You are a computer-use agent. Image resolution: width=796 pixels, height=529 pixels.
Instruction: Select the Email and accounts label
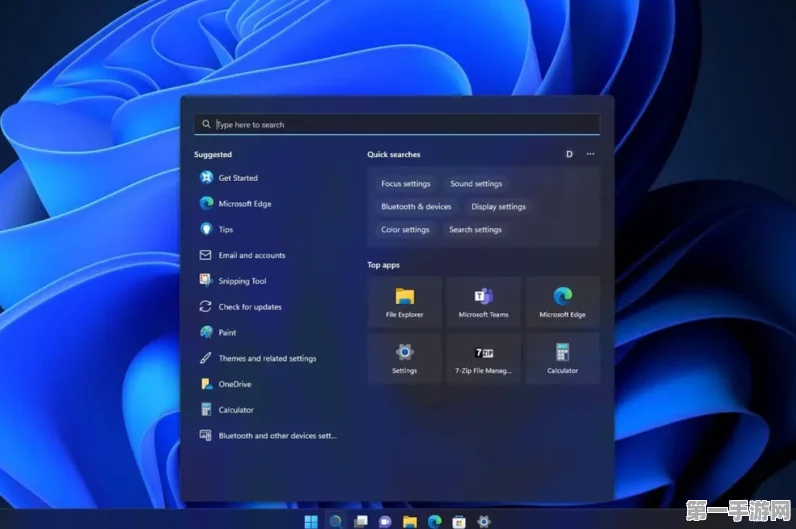(x=252, y=255)
